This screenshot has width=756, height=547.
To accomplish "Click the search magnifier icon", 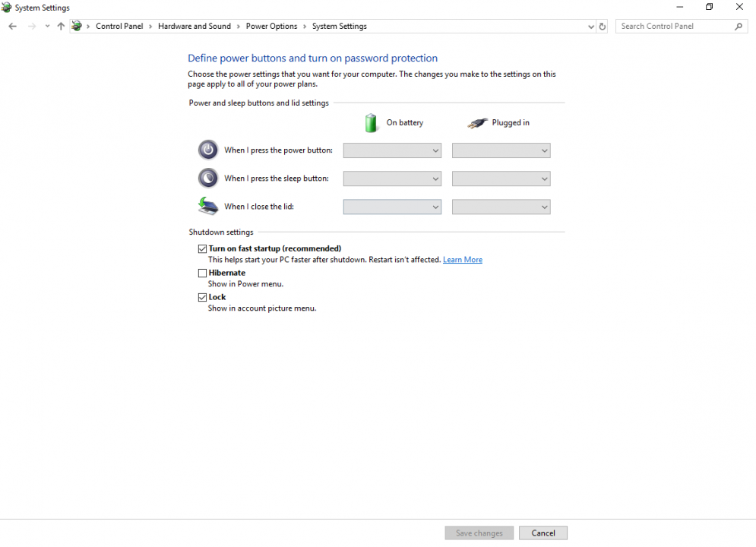I will point(739,27).
